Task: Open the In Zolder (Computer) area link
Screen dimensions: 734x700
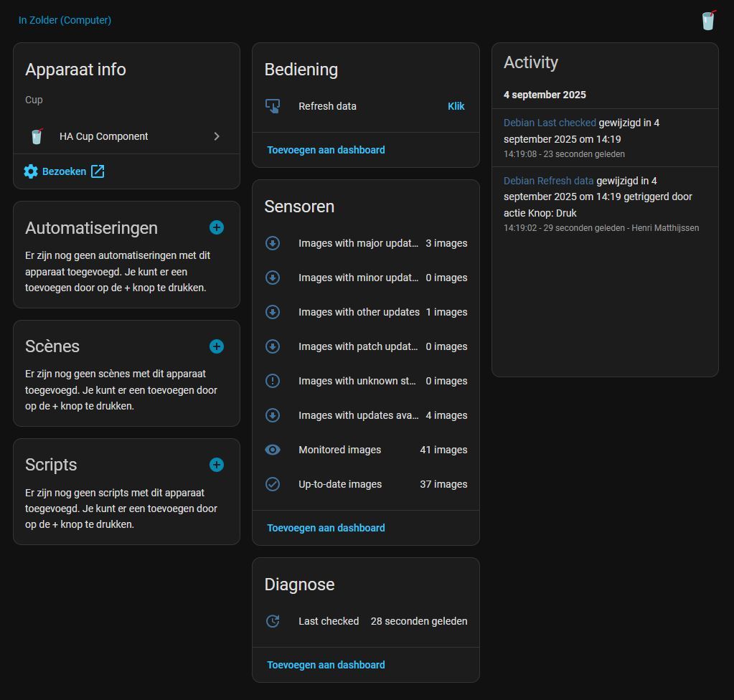Action: (x=65, y=20)
